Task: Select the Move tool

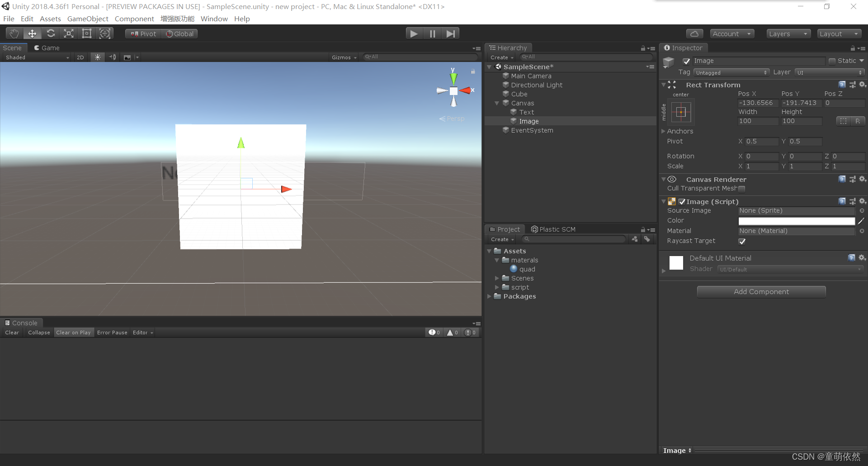Action: 32,33
